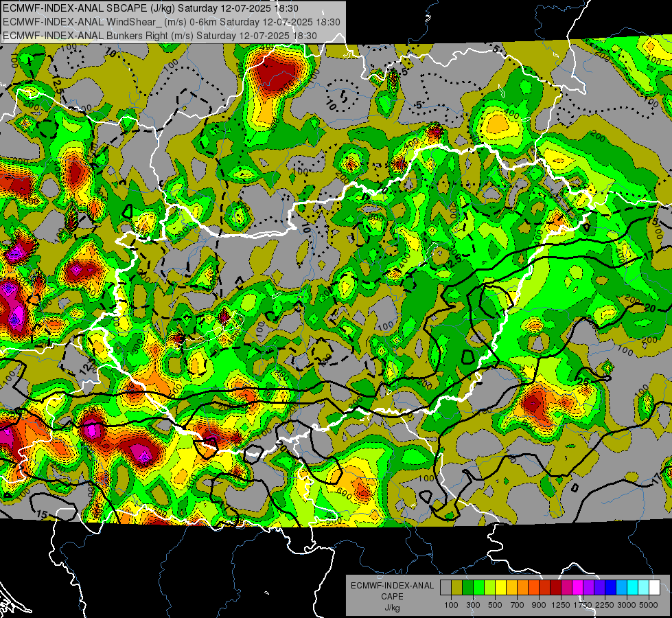This screenshot has width=672, height=618.
Task: Select the yellow-green legend swatch before 500
Action: click(490, 587)
